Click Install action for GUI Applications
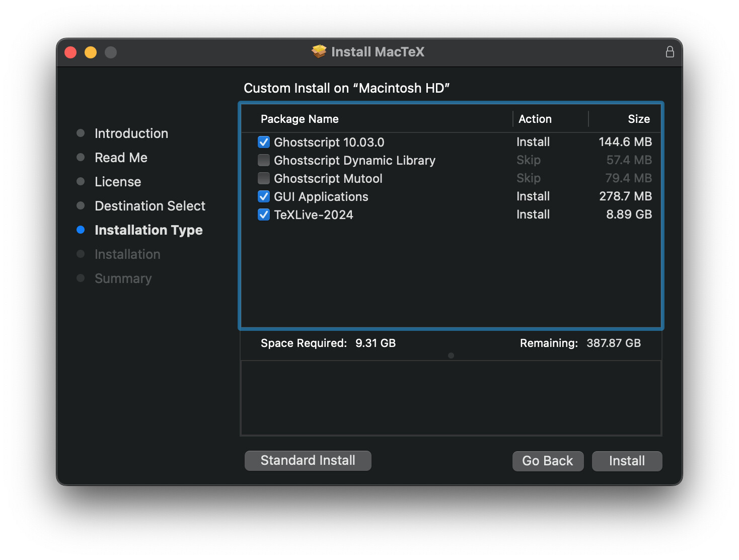The image size is (739, 560). tap(533, 196)
